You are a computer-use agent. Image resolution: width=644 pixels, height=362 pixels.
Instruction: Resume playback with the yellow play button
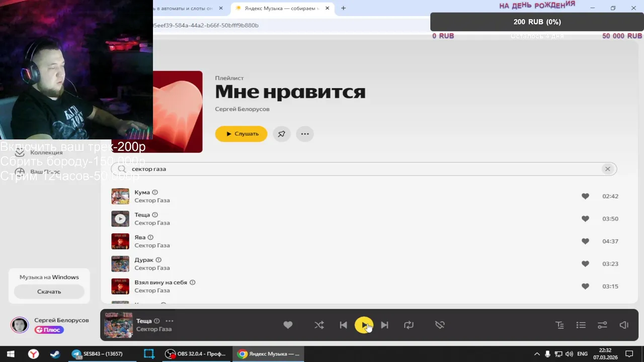coord(364,325)
